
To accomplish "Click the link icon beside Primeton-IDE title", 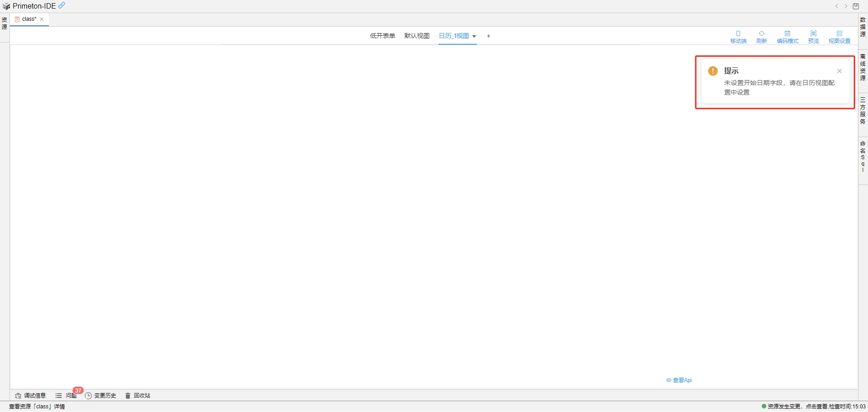I will [62, 5].
